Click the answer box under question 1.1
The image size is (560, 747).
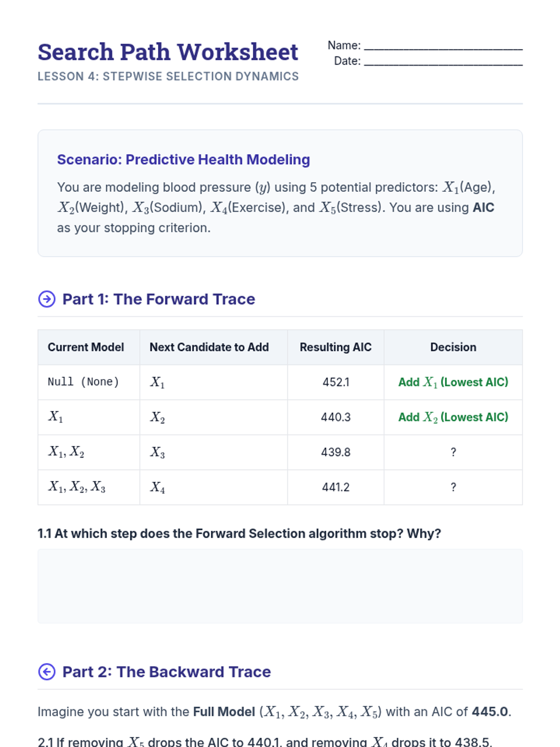click(x=280, y=586)
